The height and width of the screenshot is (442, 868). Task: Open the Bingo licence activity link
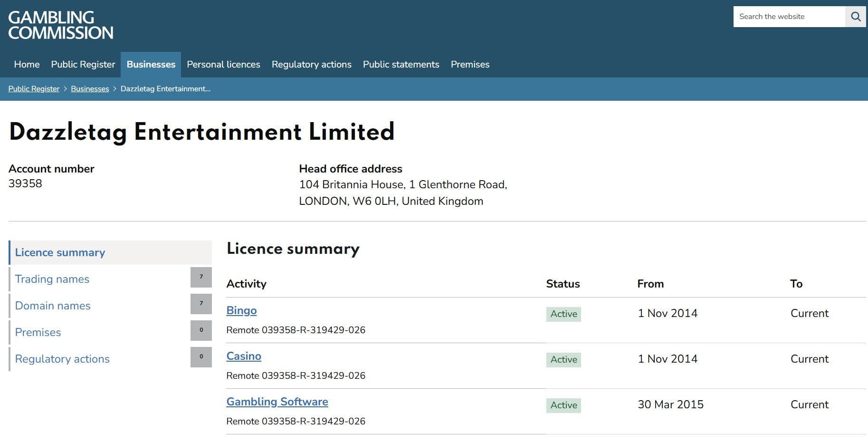pos(241,311)
